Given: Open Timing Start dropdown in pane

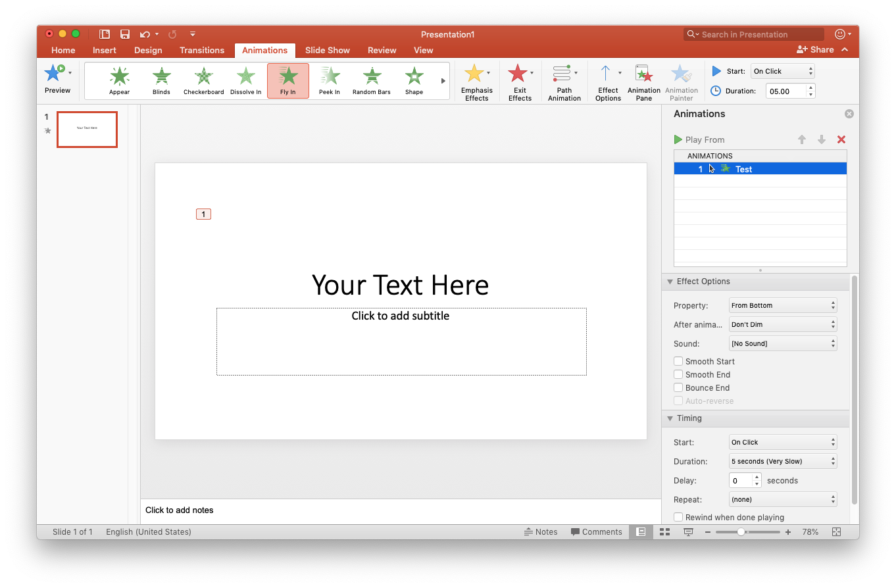Looking at the screenshot, I should pyautogui.click(x=783, y=442).
